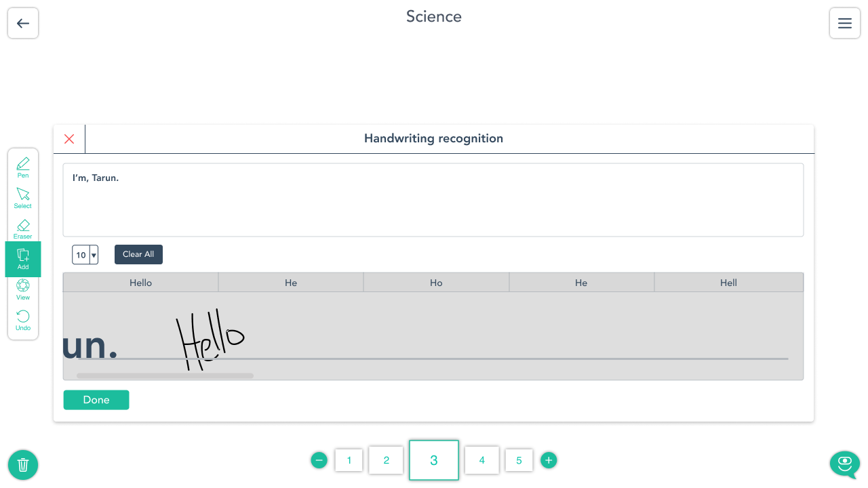Activate the Eraser tool
This screenshot has height=488, width=868.
(x=23, y=228)
